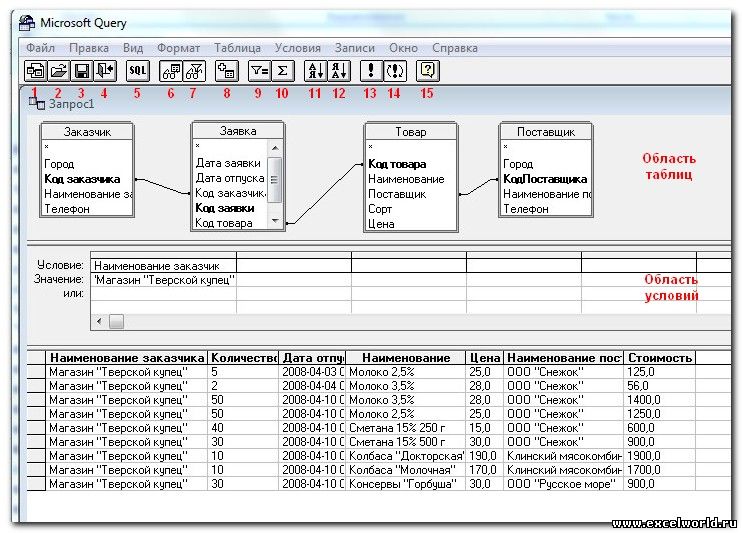Toggle the Show/Hide Criteria icon
This screenshot has width=742, height=533.
pyautogui.click(x=194, y=71)
